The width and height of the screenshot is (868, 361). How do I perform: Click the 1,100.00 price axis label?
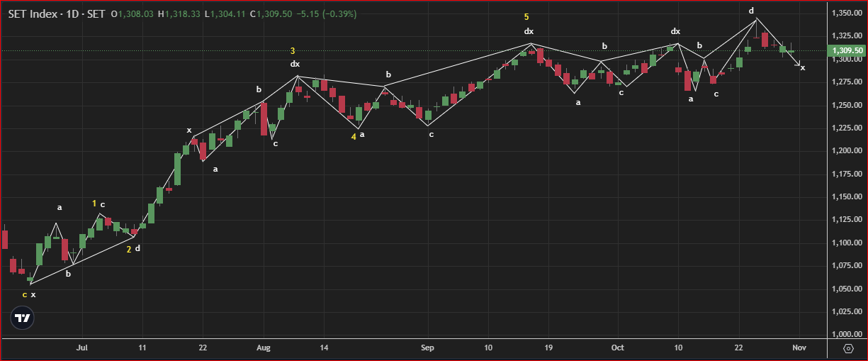847,243
